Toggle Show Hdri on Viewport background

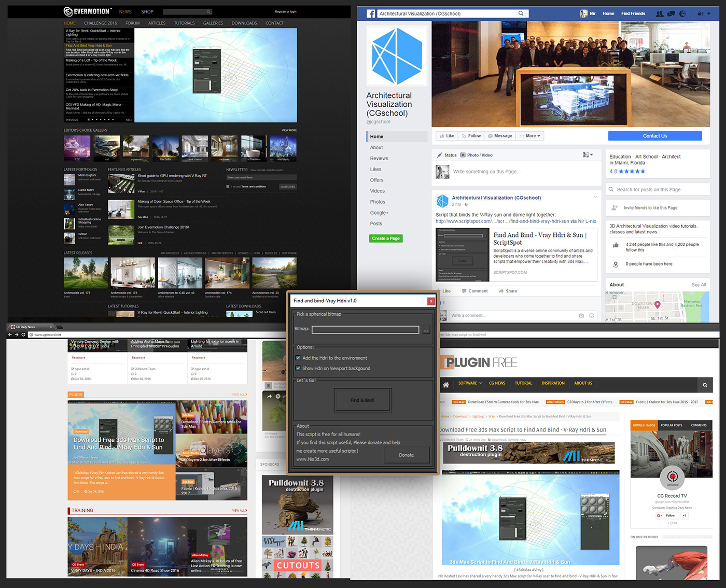298,368
